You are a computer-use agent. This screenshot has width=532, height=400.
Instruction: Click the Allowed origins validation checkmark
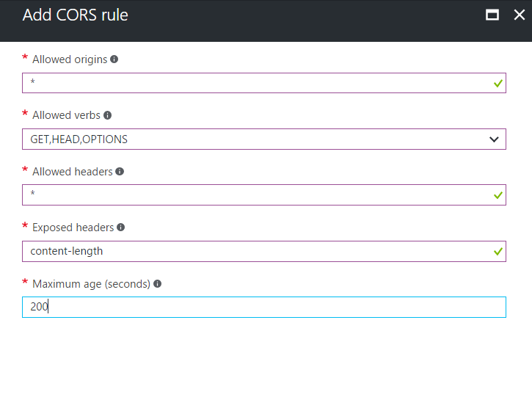(498, 83)
